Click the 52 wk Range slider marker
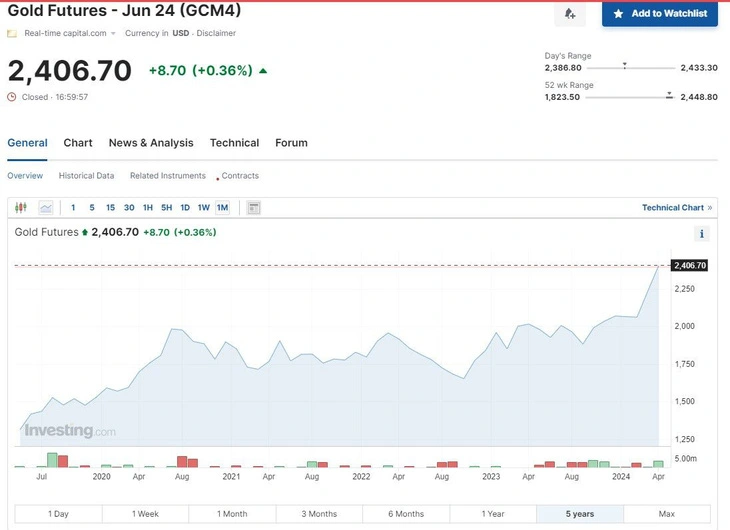This screenshot has width=730, height=530. pos(669,96)
